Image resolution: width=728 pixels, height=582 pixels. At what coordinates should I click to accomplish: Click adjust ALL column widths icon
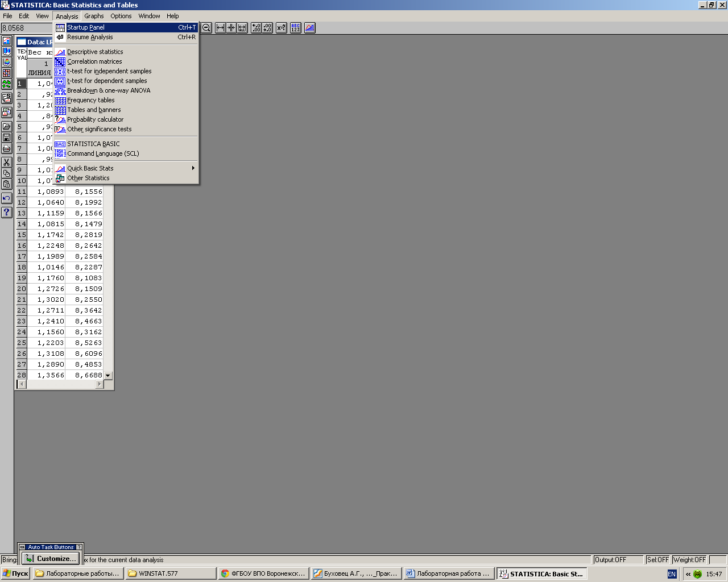pos(242,27)
